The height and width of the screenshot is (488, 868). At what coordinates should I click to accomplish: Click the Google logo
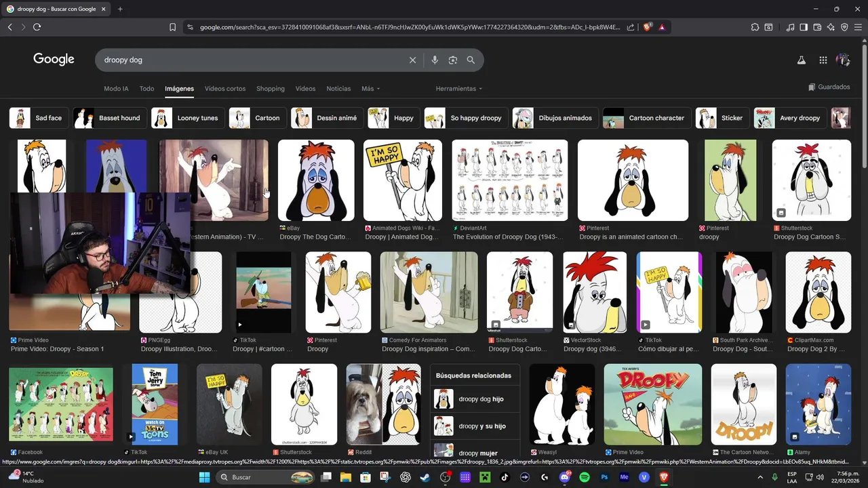(54, 60)
